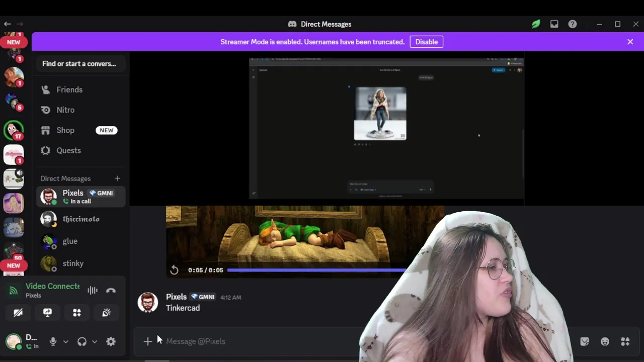The image size is (644, 362).
Task: Deafen with the headphones icon
Action: click(x=82, y=341)
